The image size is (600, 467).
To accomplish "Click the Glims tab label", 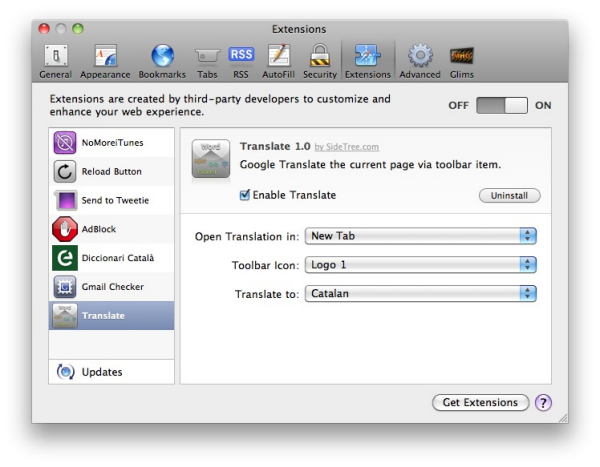I will point(462,74).
